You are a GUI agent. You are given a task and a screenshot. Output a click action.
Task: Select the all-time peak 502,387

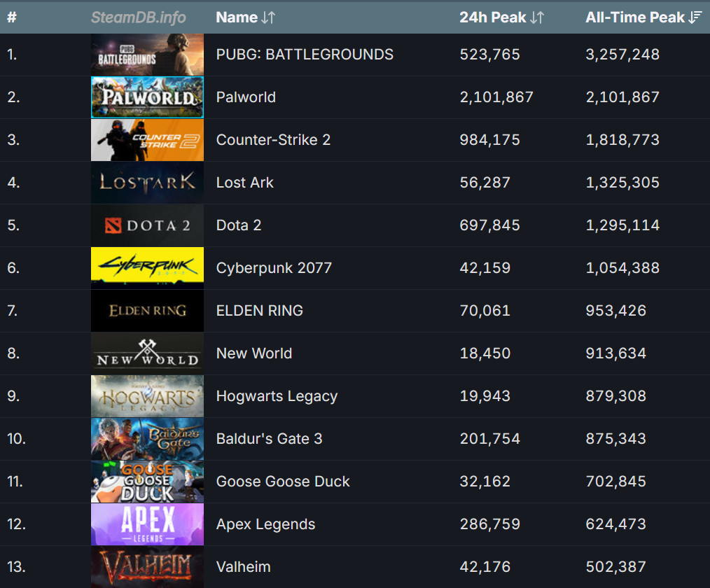tap(615, 567)
